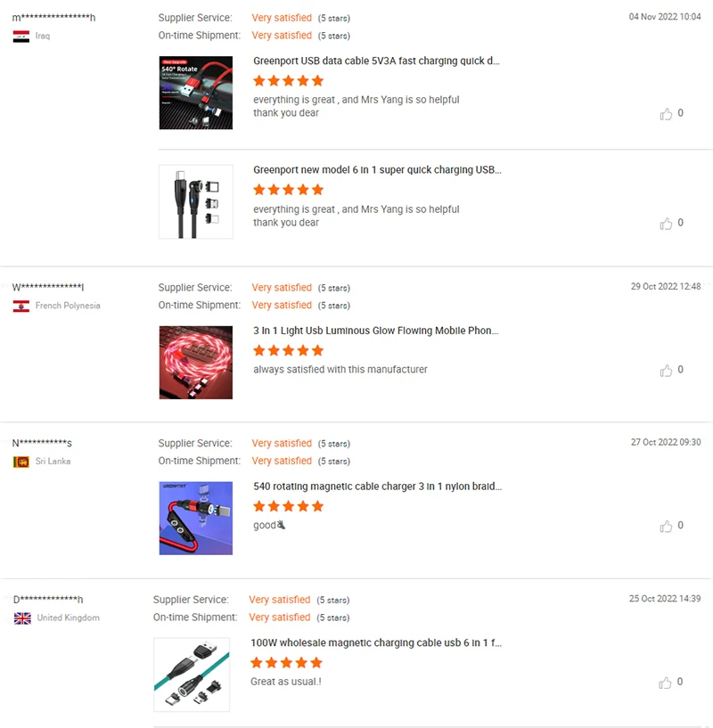713x728 pixels.
Task: Like the United Kingdom buyer's review
Action: click(x=665, y=682)
